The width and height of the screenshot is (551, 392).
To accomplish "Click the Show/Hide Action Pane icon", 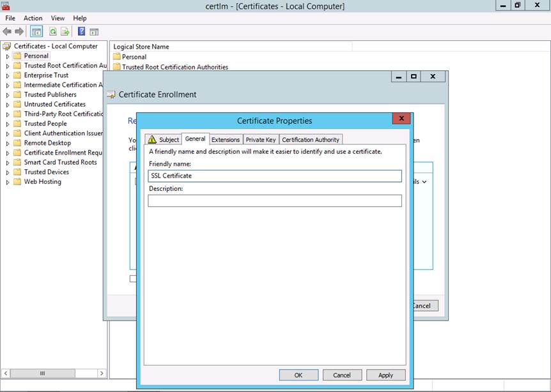I will (x=94, y=31).
